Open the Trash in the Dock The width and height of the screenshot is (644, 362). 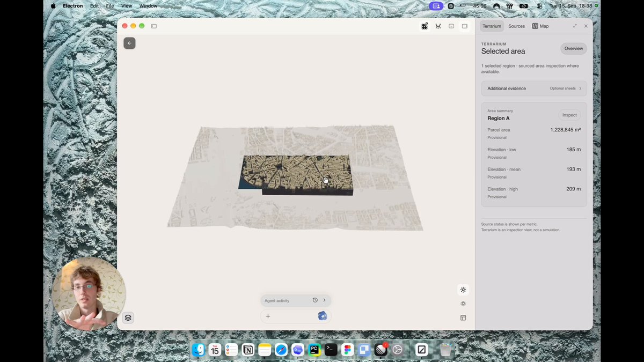[x=445, y=350]
